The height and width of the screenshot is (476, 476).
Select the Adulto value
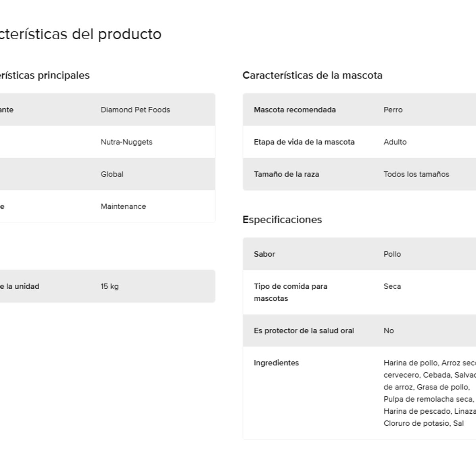pyautogui.click(x=395, y=142)
